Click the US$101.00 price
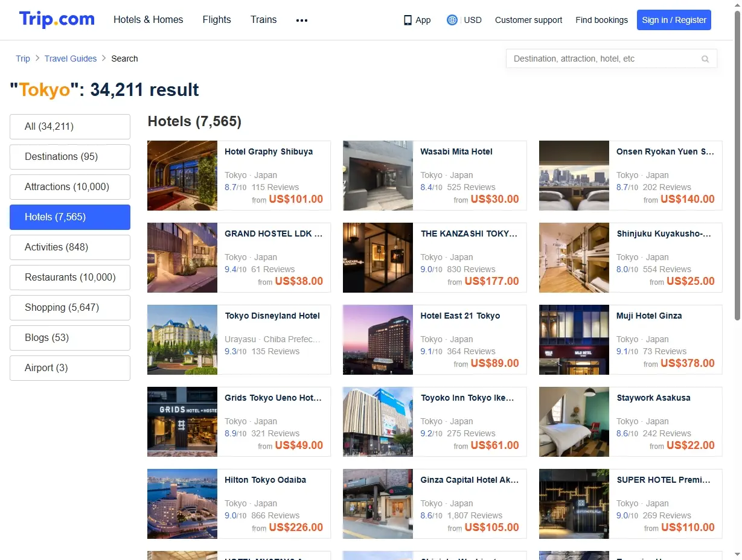Screen dimensions: 742x560 [296, 199]
